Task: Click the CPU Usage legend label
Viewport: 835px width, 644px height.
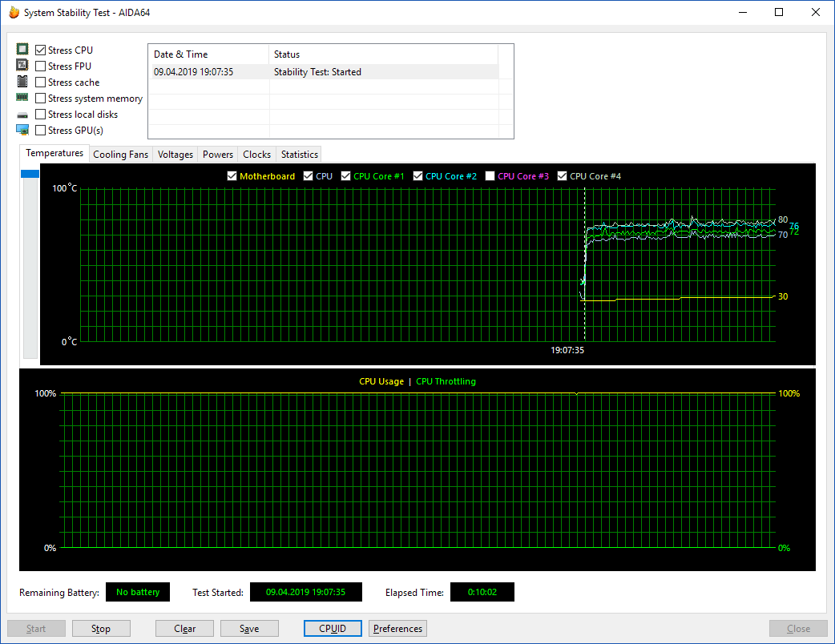Action: click(381, 381)
